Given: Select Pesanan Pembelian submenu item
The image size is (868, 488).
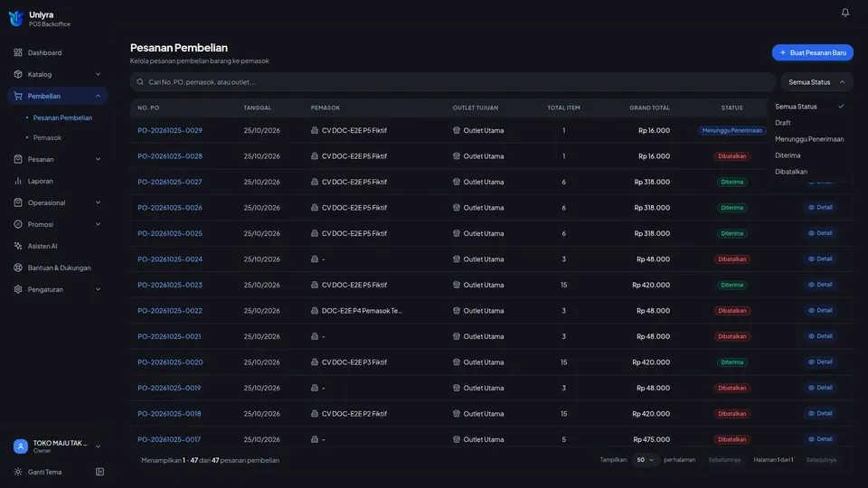Looking at the screenshot, I should 62,117.
